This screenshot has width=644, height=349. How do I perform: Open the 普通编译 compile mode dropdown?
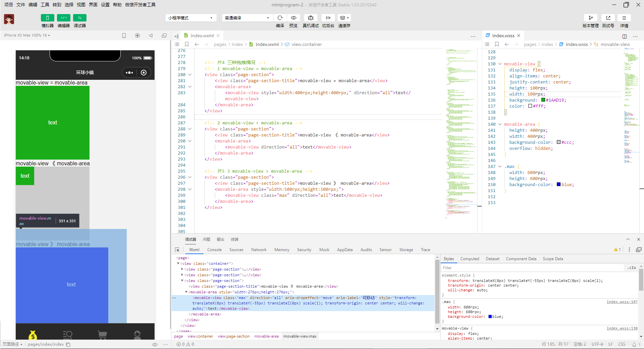point(247,18)
